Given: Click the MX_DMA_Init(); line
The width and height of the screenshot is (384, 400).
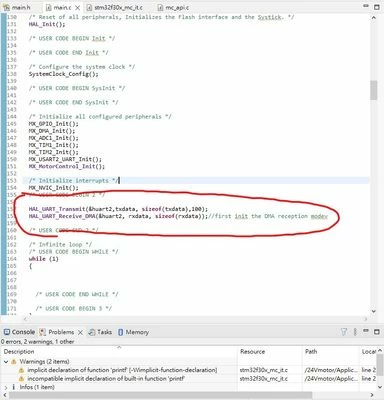Looking at the screenshot, I should [52, 131].
